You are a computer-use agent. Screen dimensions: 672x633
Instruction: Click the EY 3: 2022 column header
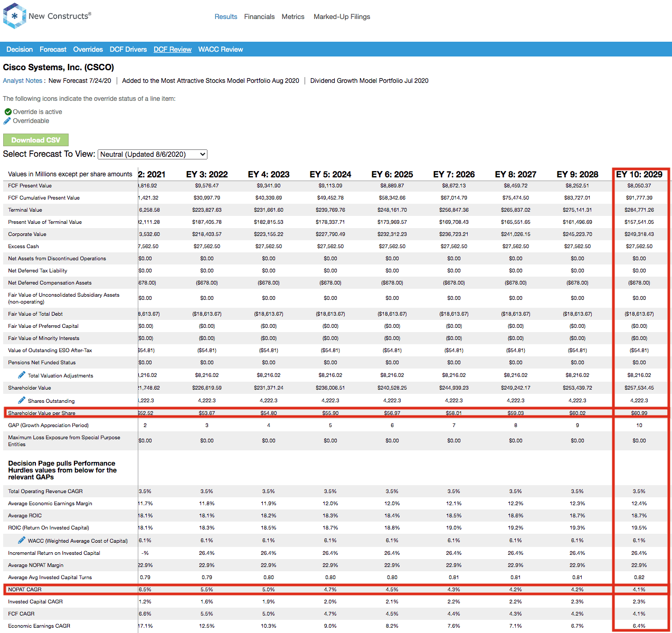207,174
